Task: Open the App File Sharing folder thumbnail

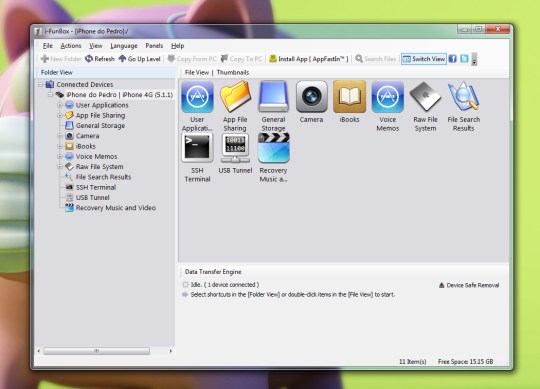Action: tap(235, 97)
